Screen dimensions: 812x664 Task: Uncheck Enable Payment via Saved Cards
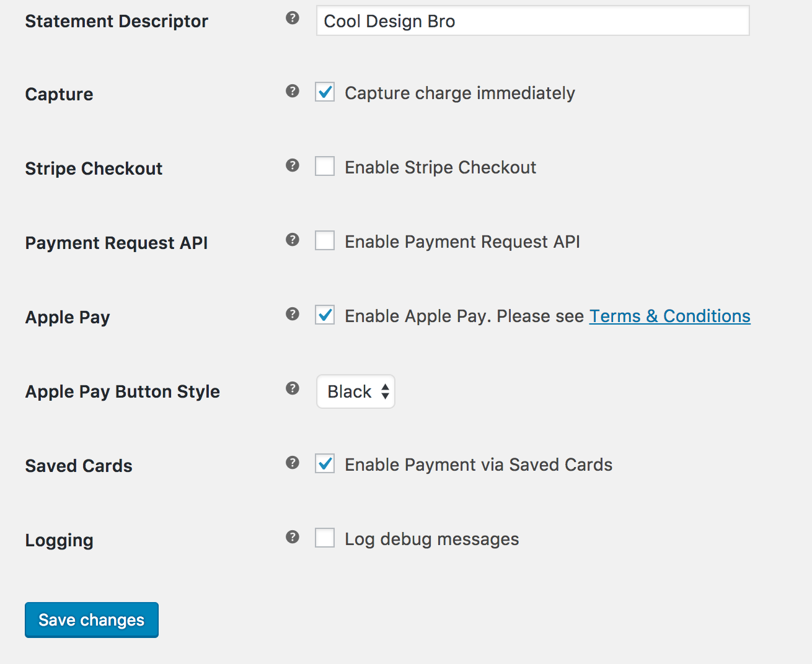coord(325,464)
